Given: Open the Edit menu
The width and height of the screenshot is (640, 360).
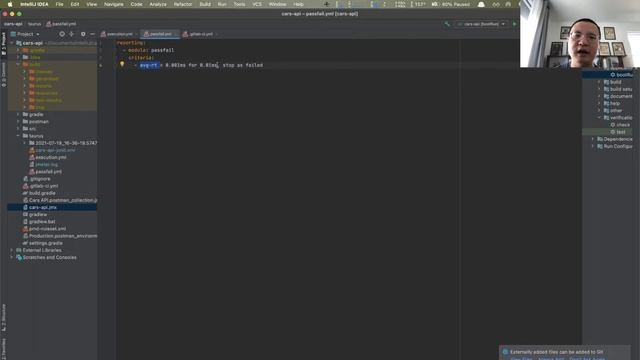Looking at the screenshot, I should pos(75,4).
